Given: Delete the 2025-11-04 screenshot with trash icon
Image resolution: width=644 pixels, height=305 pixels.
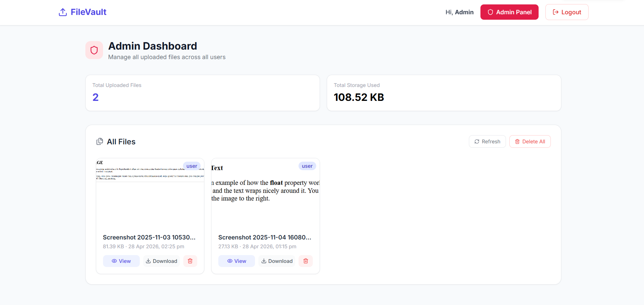Looking at the screenshot, I should [305, 261].
